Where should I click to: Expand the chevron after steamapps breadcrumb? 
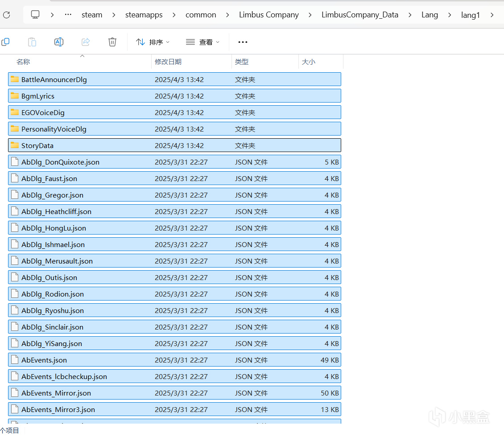[174, 15]
